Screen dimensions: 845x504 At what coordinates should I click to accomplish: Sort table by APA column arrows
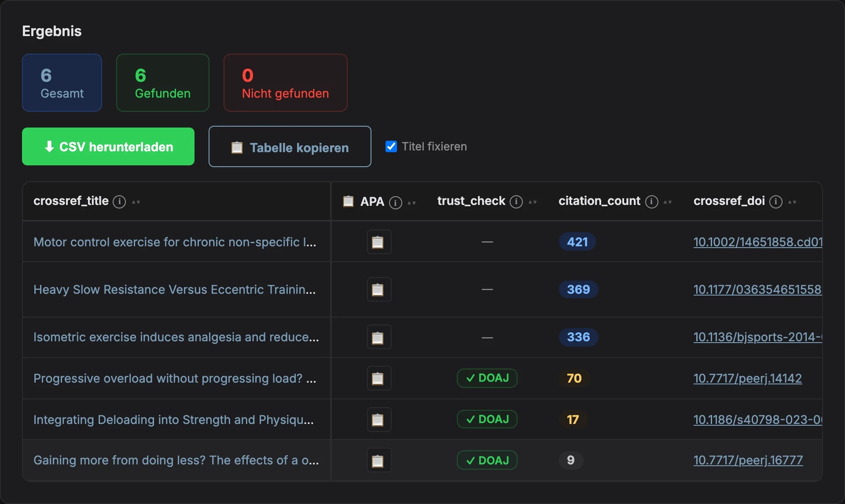(x=411, y=203)
